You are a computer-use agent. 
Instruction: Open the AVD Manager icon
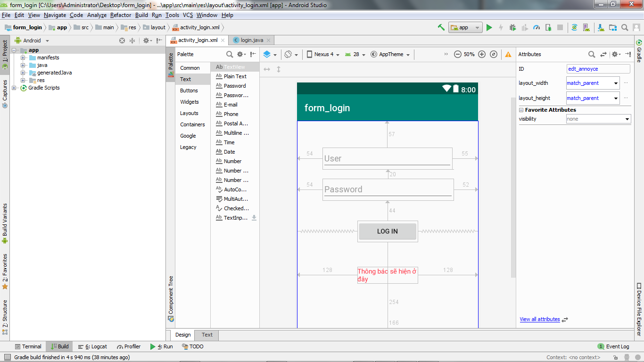coord(586,28)
